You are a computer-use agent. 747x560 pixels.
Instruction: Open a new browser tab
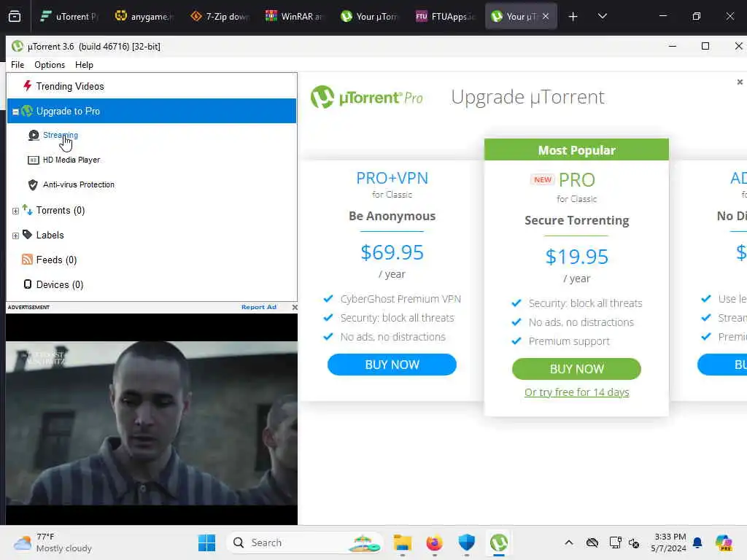click(x=573, y=17)
